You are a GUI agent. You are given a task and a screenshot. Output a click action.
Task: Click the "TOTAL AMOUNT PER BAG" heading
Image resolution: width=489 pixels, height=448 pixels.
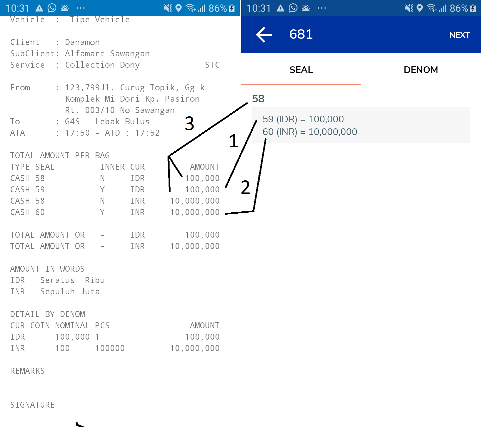pyautogui.click(x=60, y=156)
